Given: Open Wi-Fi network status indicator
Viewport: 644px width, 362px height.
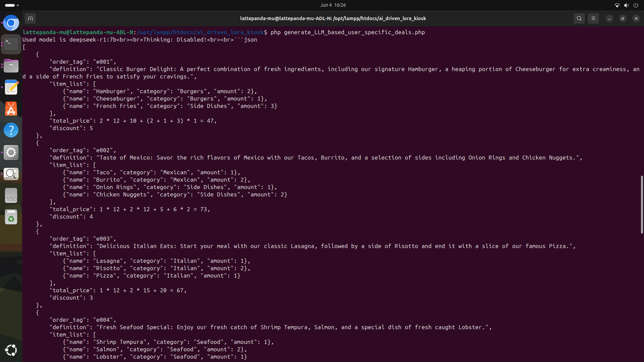Looking at the screenshot, I should tap(617, 5).
